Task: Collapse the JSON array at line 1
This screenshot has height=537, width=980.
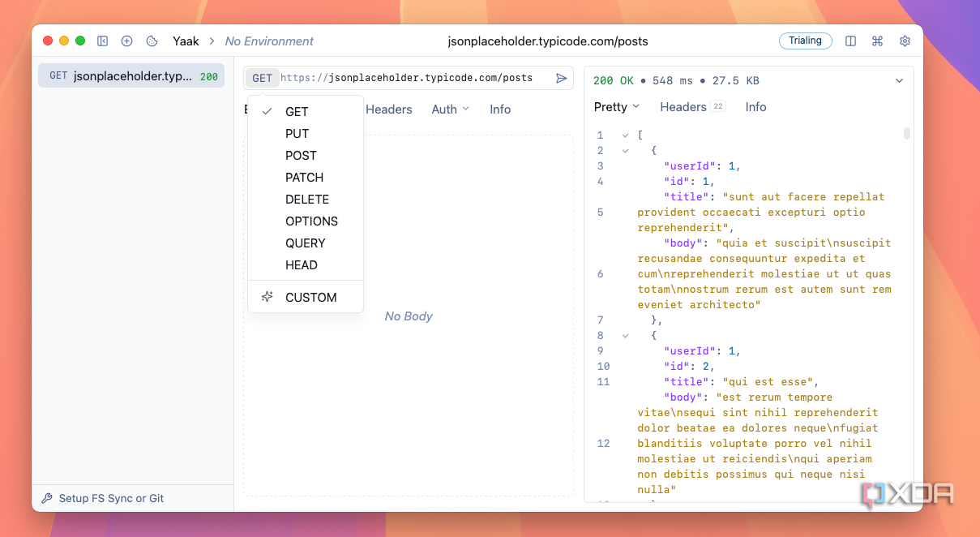Action: click(625, 135)
